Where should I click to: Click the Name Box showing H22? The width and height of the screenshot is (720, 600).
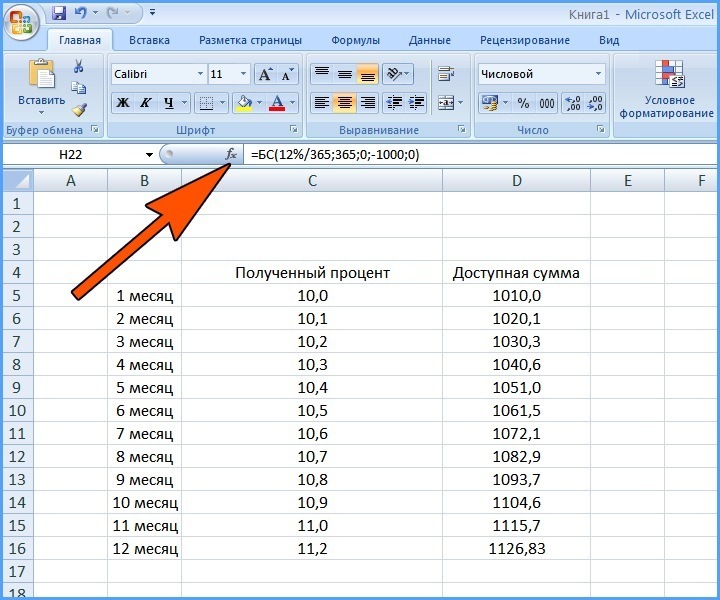(71, 154)
